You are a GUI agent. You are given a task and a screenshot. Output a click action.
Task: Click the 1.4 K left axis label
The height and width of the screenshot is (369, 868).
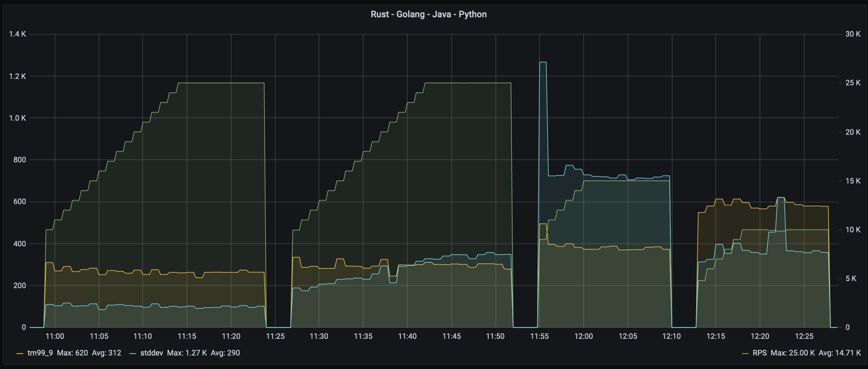click(17, 34)
